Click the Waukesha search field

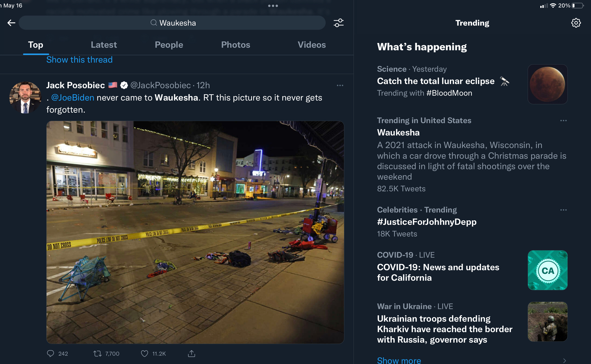point(172,23)
